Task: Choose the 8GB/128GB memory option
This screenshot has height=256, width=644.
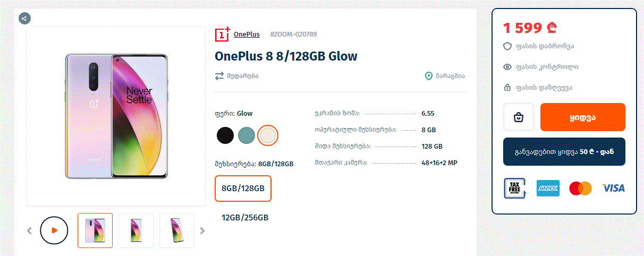Action: click(243, 189)
